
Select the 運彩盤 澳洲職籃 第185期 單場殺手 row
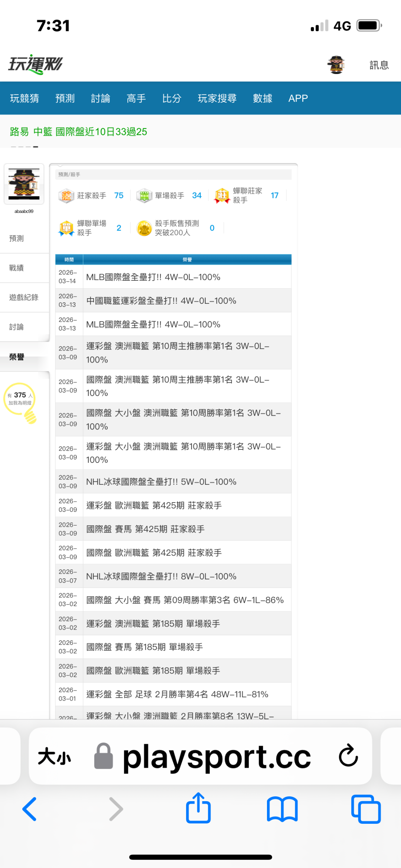click(x=173, y=623)
